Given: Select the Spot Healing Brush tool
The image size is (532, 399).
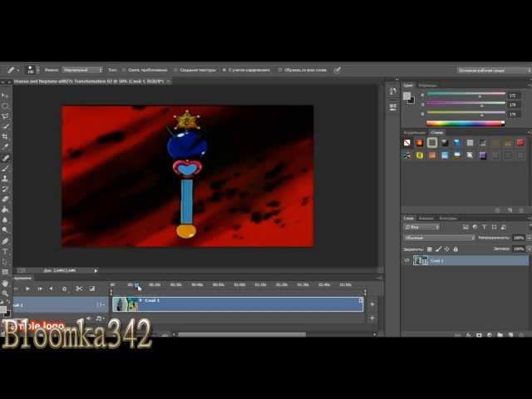Looking at the screenshot, I should click(5, 158).
